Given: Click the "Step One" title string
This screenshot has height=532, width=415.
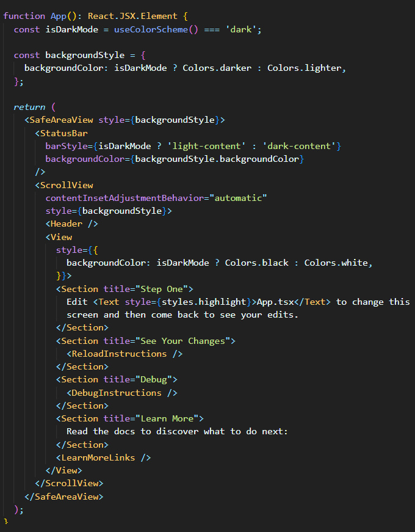Looking at the screenshot, I should [x=162, y=289].
